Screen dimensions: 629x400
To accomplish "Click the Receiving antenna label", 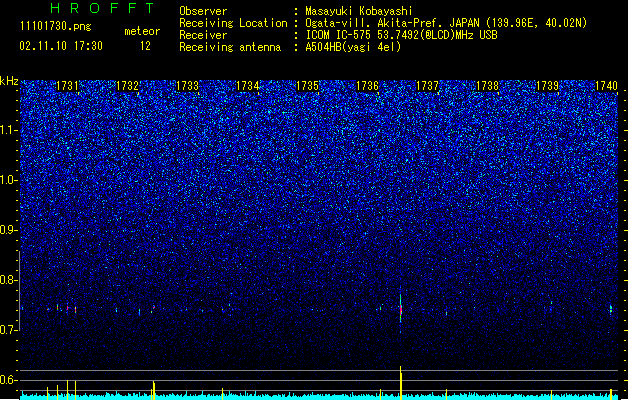I will [230, 47].
